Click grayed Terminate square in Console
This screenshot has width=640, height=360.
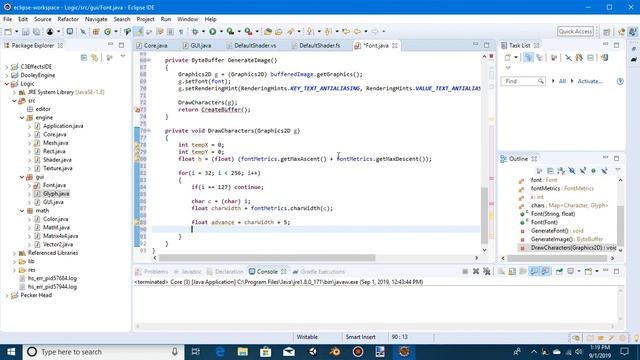(465, 271)
